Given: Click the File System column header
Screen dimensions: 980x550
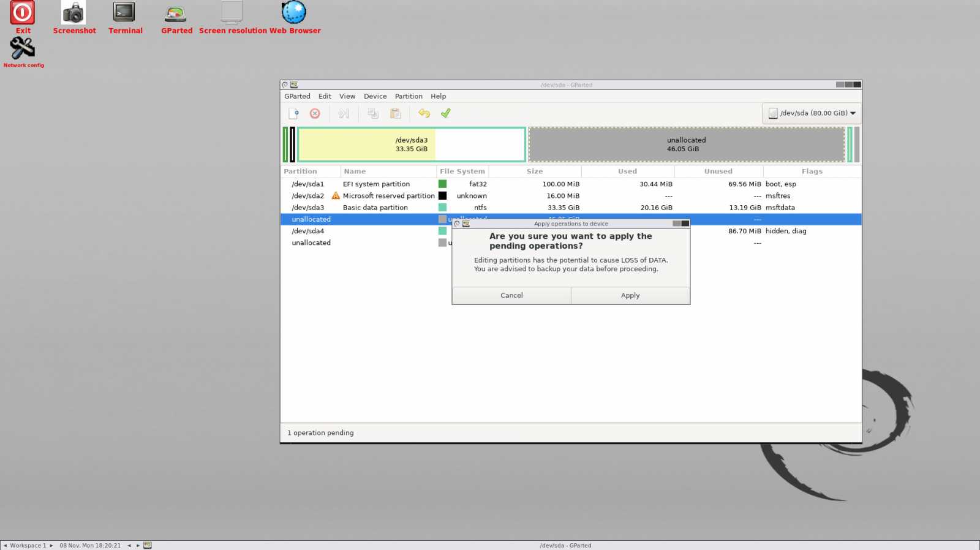Looking at the screenshot, I should pyautogui.click(x=462, y=171).
